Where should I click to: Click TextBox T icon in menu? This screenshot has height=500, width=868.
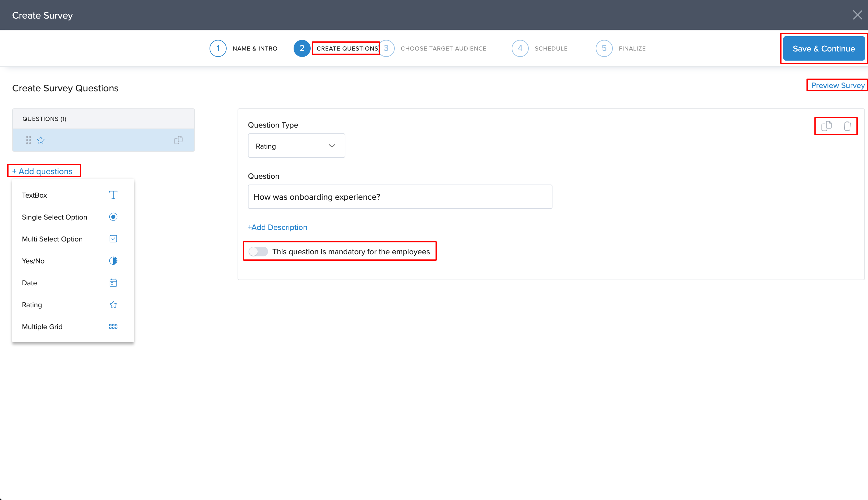[113, 195]
